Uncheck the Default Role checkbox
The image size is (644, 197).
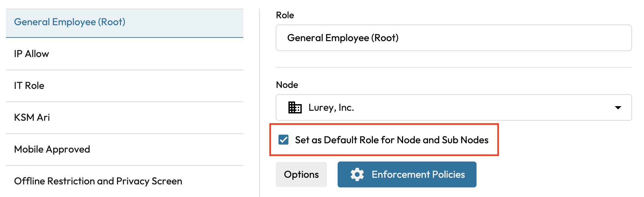283,140
